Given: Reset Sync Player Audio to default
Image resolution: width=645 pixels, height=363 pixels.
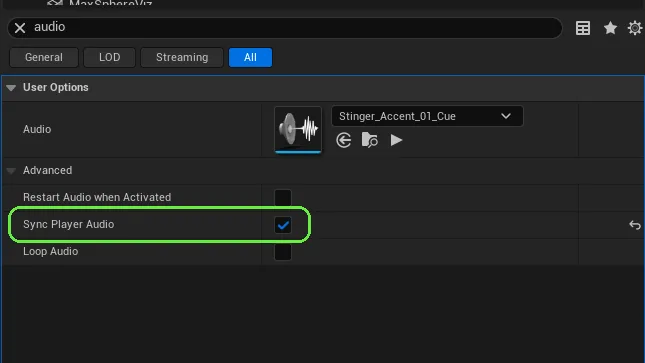Looking at the screenshot, I should [x=635, y=225].
